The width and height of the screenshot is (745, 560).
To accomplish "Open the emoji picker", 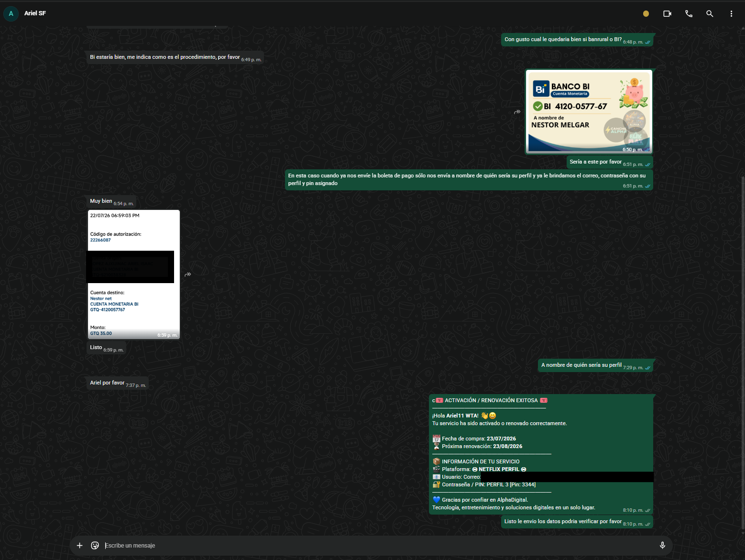I will [95, 545].
